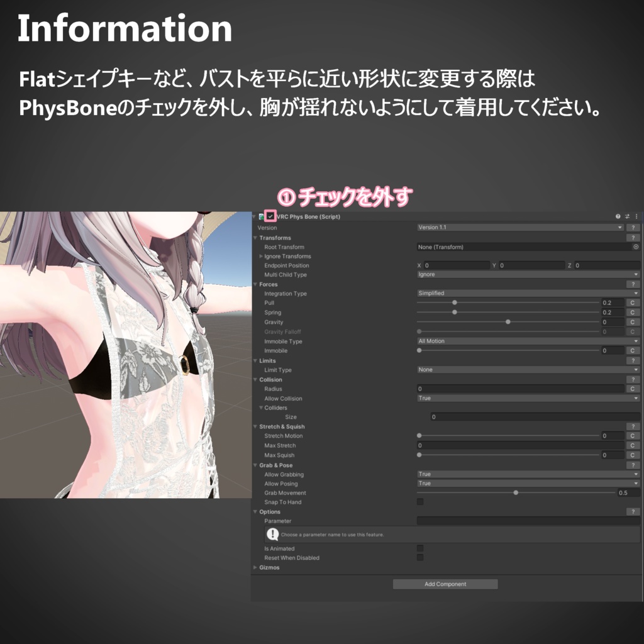Collapse the Forces section
This screenshot has width=644, height=644.
point(255,284)
